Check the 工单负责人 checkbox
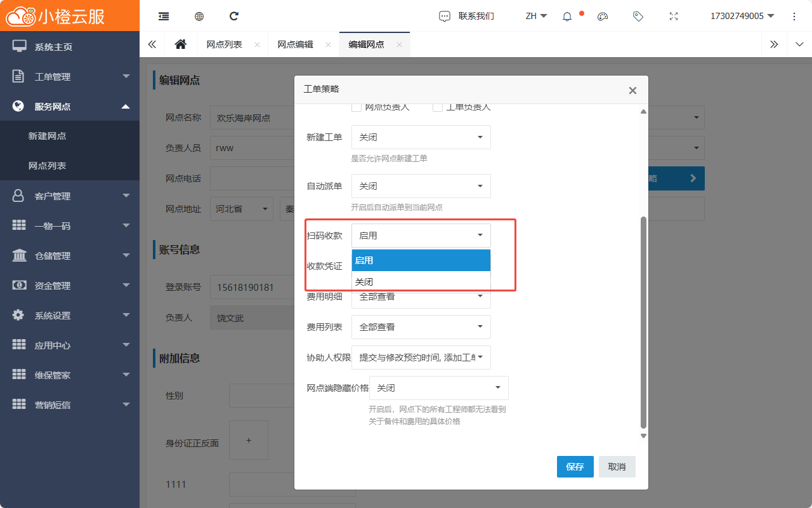 point(438,107)
